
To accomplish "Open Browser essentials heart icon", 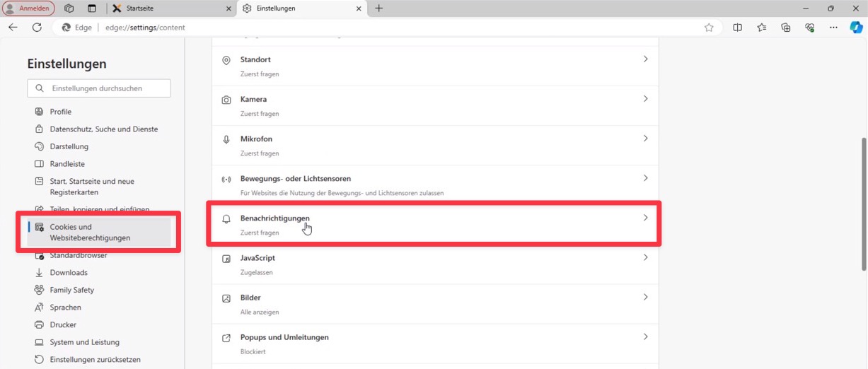I will 810,28.
